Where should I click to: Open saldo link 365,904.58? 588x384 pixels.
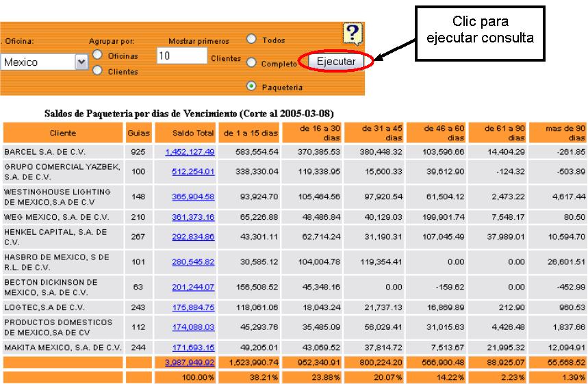click(x=193, y=196)
